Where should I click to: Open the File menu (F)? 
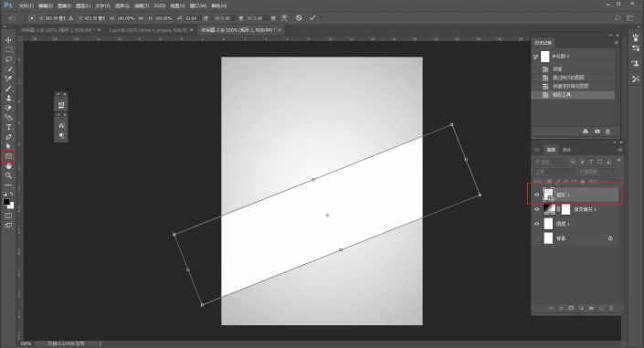coord(26,5)
